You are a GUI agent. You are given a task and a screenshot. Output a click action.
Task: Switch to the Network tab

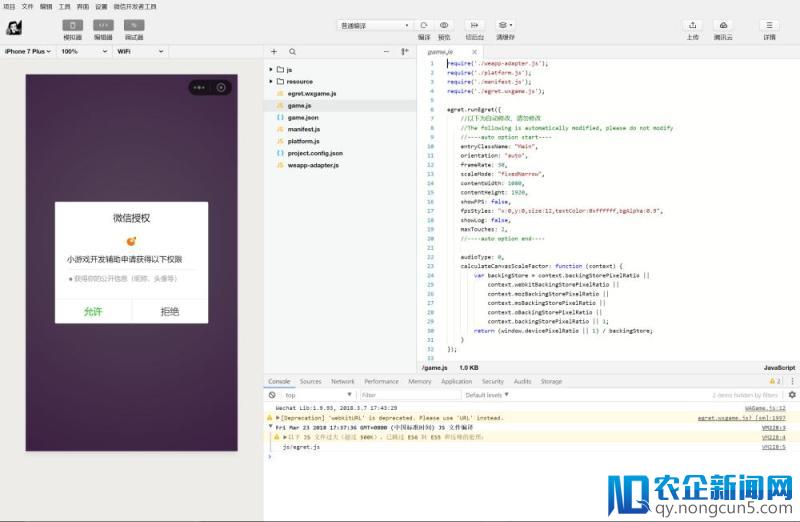342,381
